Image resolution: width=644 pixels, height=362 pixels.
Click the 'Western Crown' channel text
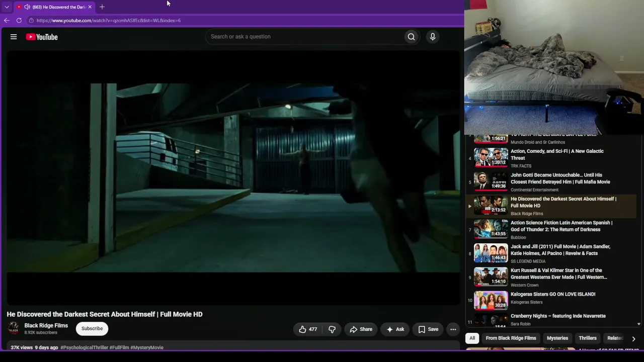tap(524, 285)
